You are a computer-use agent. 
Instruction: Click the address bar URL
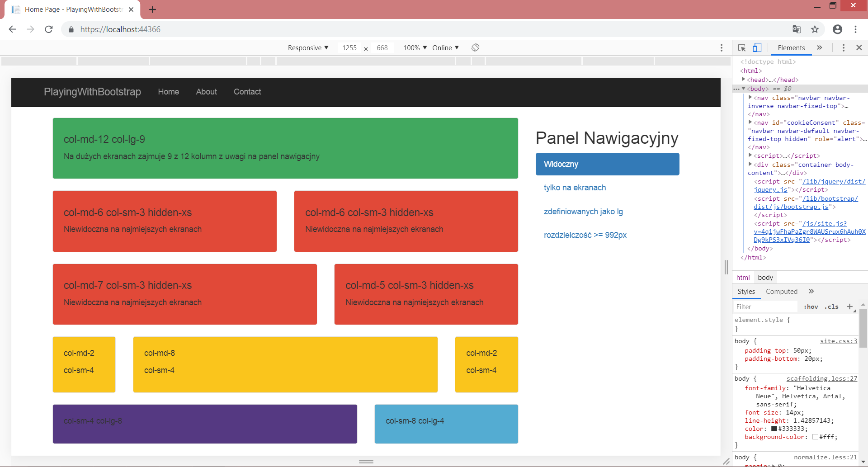point(120,29)
